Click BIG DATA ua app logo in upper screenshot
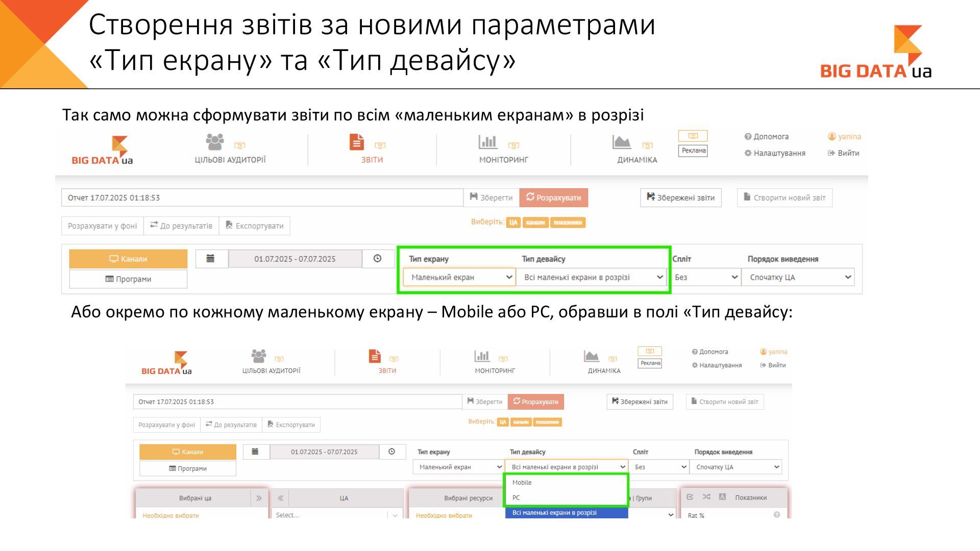980x551 pixels. pos(102,150)
